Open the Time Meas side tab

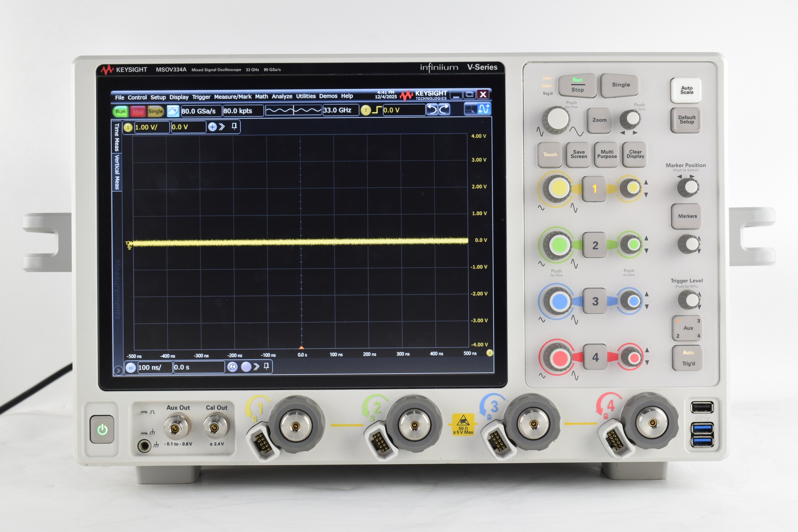(117, 137)
